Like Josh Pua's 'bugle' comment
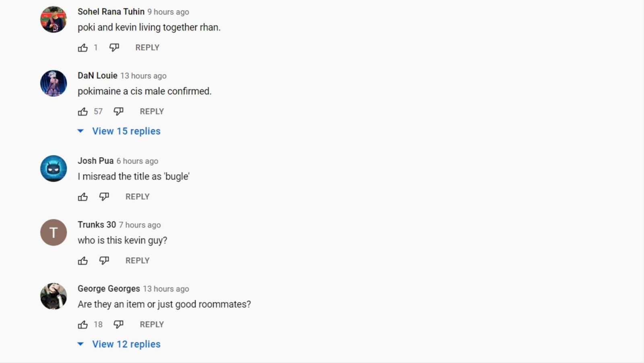Image resolution: width=644 pixels, height=363 pixels. (83, 197)
